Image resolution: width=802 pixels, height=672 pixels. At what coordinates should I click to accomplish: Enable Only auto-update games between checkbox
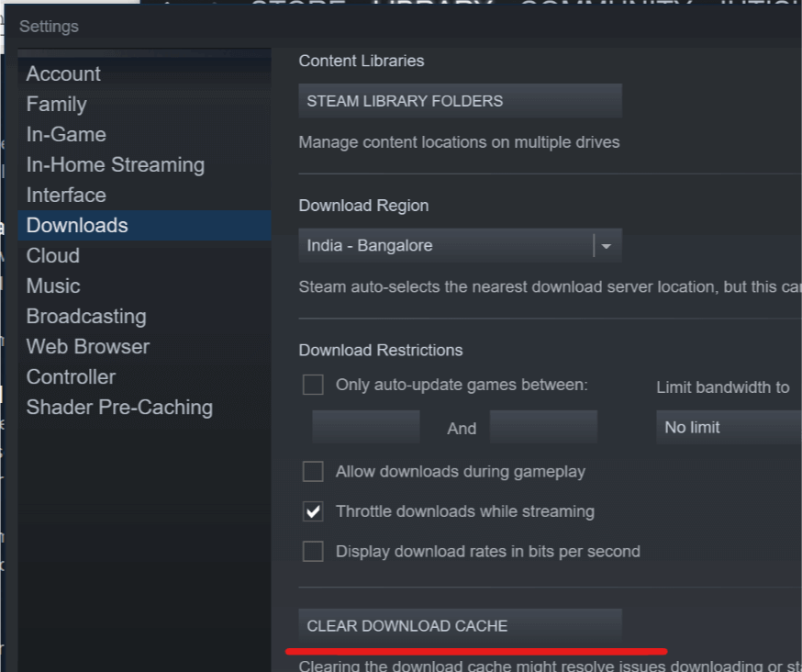313,385
